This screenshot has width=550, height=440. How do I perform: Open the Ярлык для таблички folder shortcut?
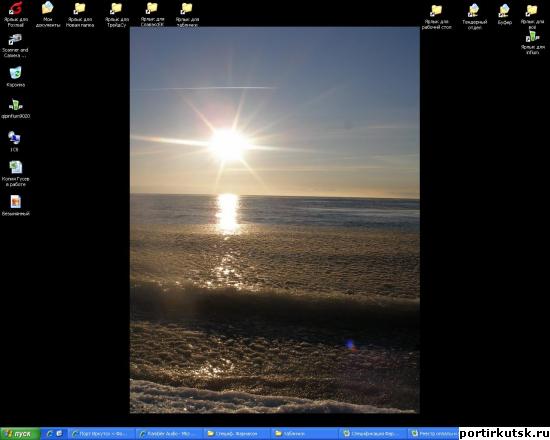point(187,14)
